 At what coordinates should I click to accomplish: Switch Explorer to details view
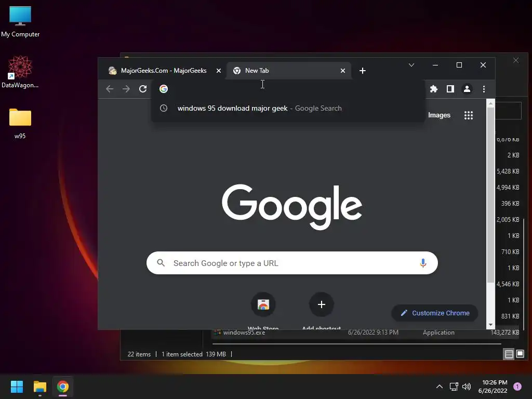pyautogui.click(x=509, y=354)
